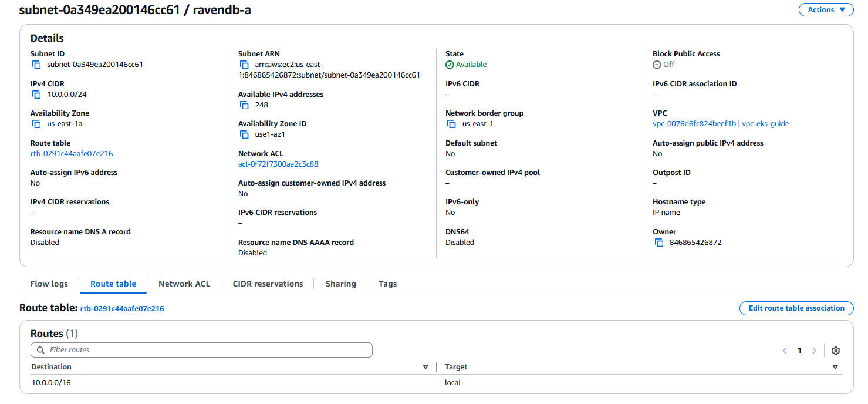Open the Network ACL tab
868x404 pixels.
coord(184,284)
